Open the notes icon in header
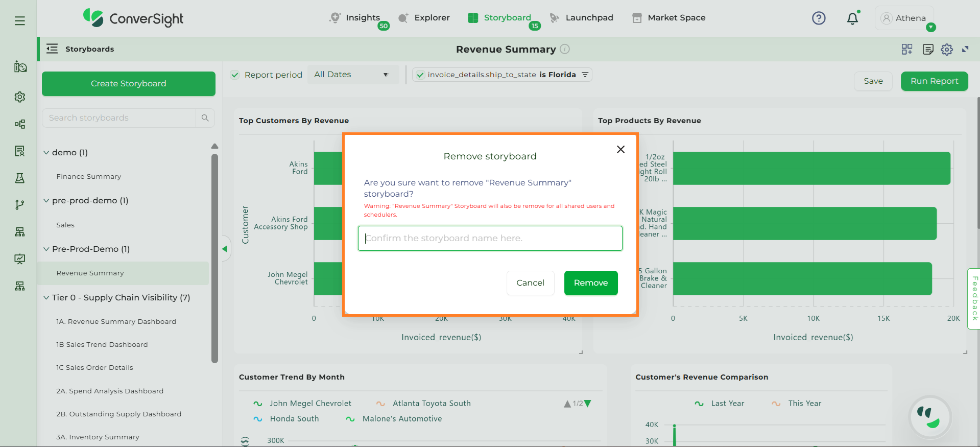The image size is (980, 447). pyautogui.click(x=928, y=49)
